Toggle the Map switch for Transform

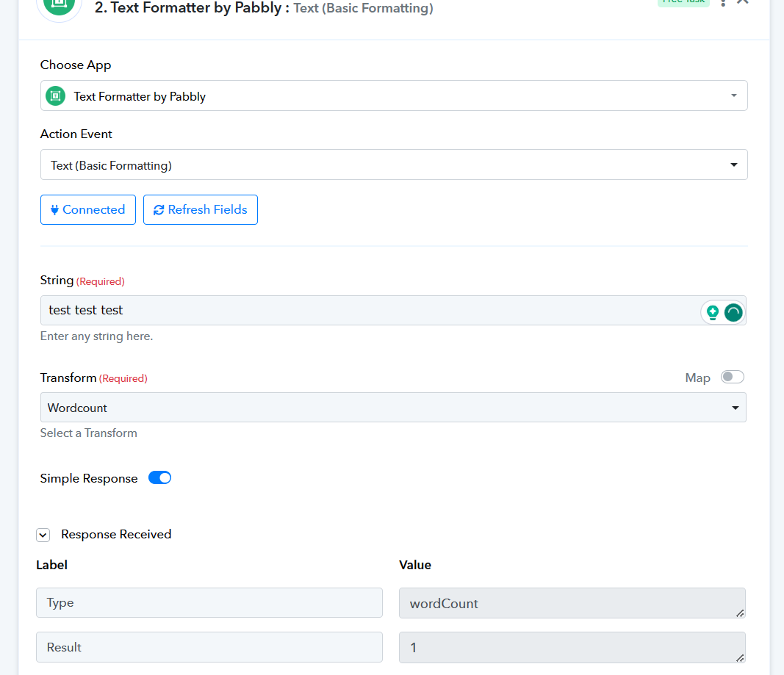[733, 378]
